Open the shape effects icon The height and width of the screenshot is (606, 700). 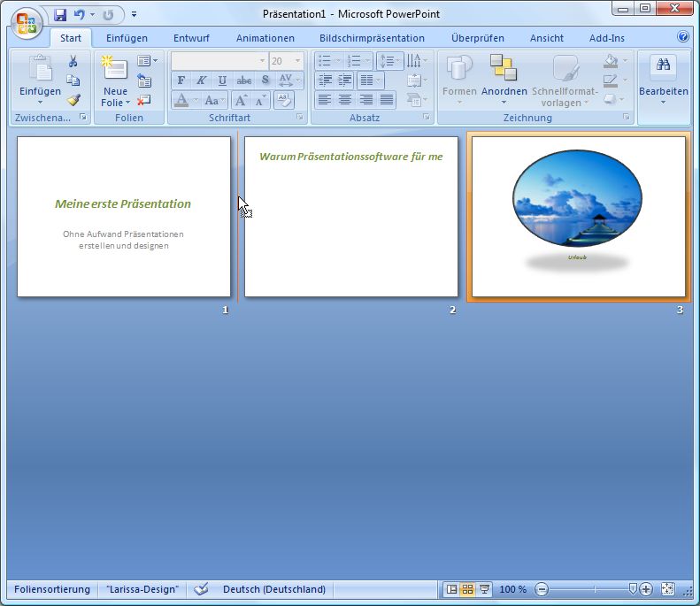tap(610, 99)
